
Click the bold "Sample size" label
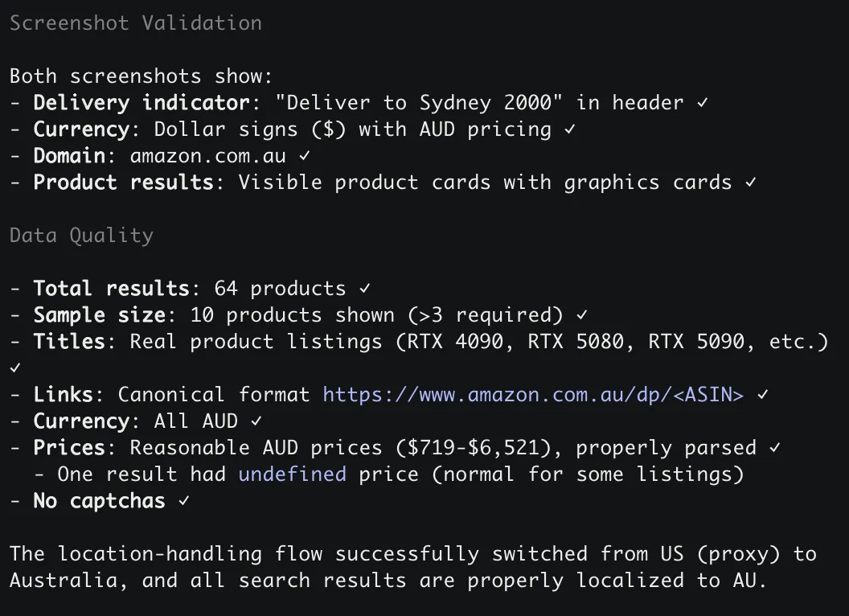(99, 315)
